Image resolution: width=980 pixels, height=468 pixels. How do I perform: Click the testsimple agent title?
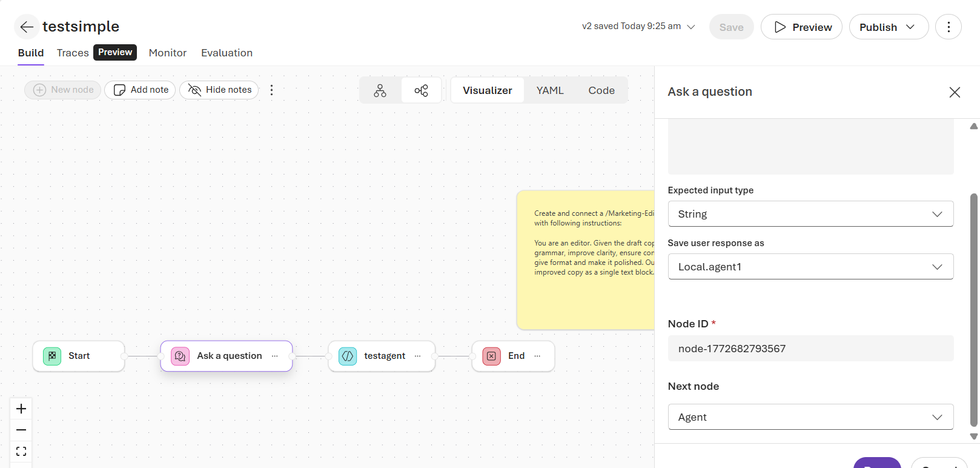click(81, 27)
